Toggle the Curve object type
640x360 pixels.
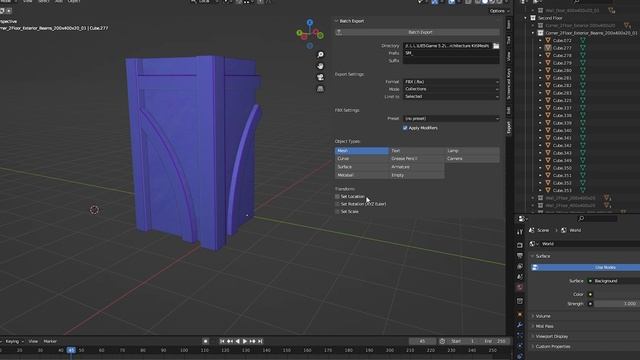[x=362, y=158]
